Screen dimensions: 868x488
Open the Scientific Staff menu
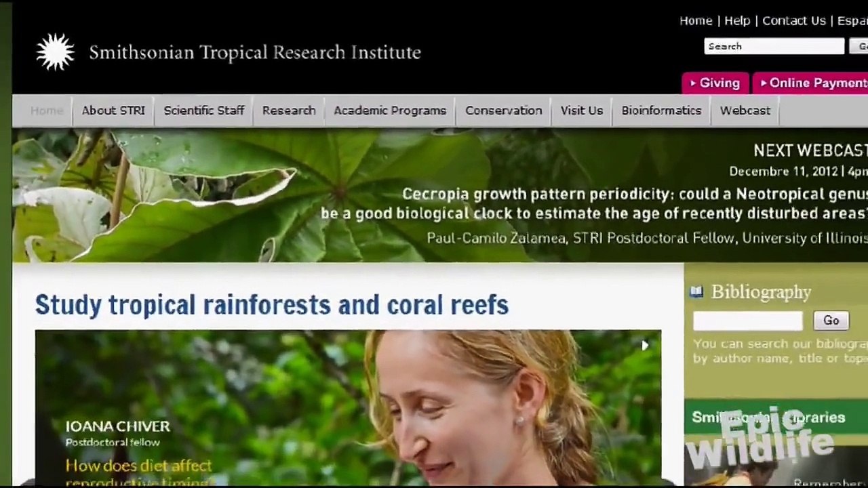(x=204, y=110)
